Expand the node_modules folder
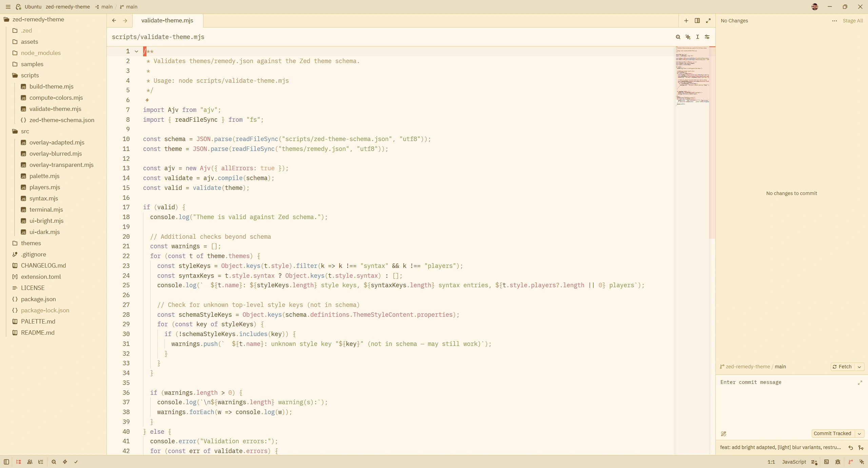Screen dimensions: 868x468 click(x=53, y=53)
